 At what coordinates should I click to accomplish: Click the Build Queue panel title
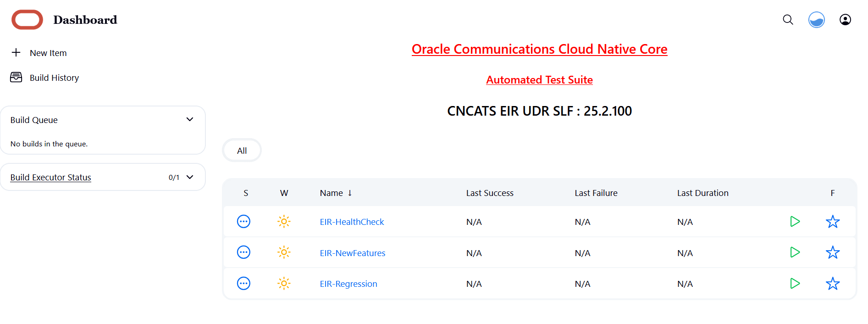click(34, 120)
